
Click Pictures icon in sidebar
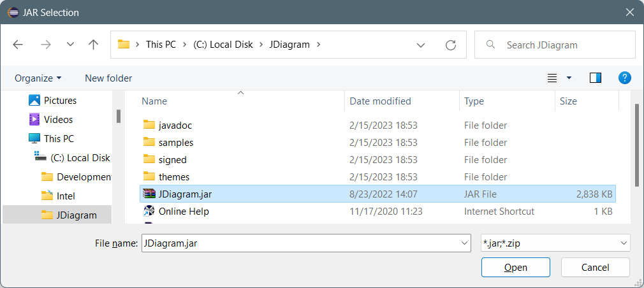coord(34,100)
